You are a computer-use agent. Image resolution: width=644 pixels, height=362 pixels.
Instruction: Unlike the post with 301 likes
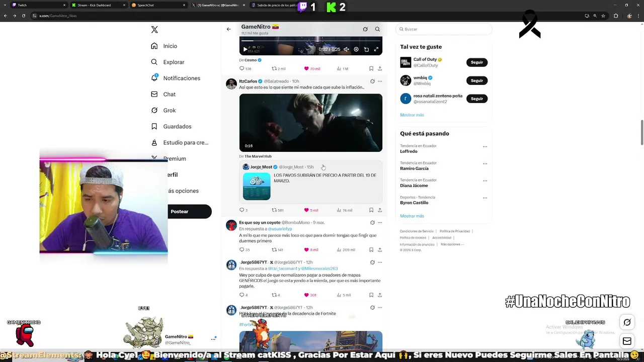tap(310, 295)
